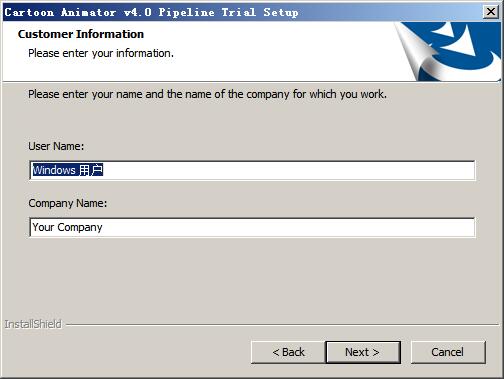The image size is (504, 379).
Task: Click the divider line beside InstallShield
Action: pyautogui.click(x=282, y=324)
